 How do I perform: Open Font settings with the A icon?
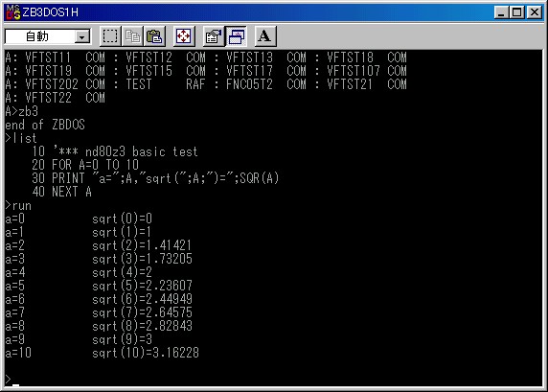[265, 36]
